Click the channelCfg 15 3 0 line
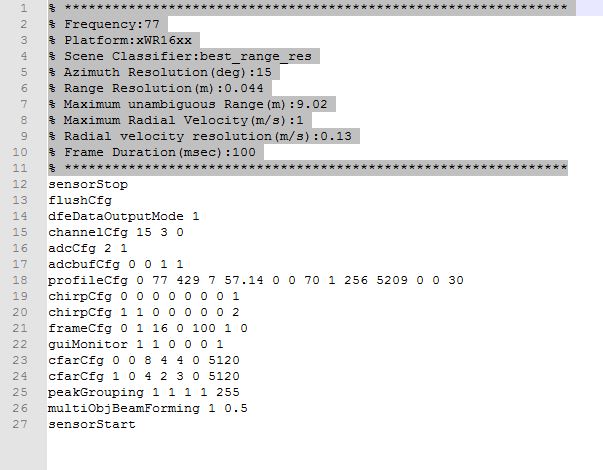603x470 pixels. pyautogui.click(x=116, y=232)
